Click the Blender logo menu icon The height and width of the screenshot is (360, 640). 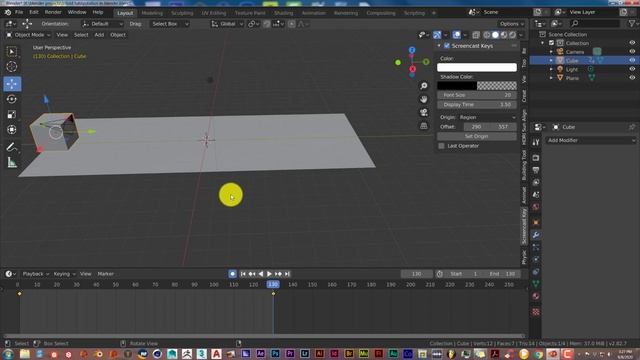(x=8, y=12)
